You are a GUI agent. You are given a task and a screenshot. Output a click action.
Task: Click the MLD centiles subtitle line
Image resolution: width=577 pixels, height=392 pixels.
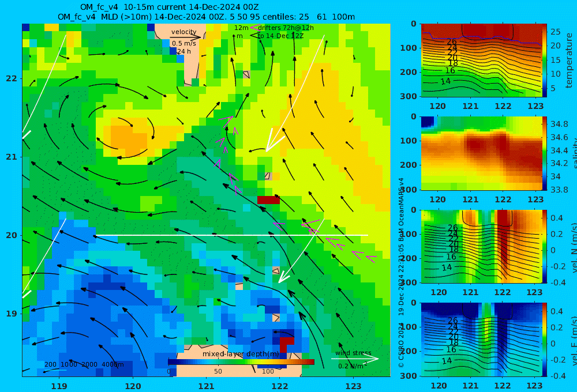point(206,17)
